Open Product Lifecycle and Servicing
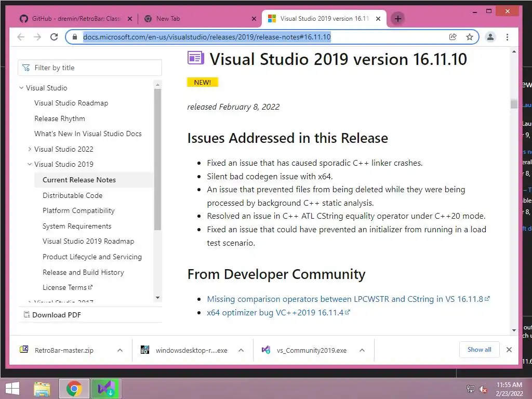The image size is (532, 399). point(92,257)
